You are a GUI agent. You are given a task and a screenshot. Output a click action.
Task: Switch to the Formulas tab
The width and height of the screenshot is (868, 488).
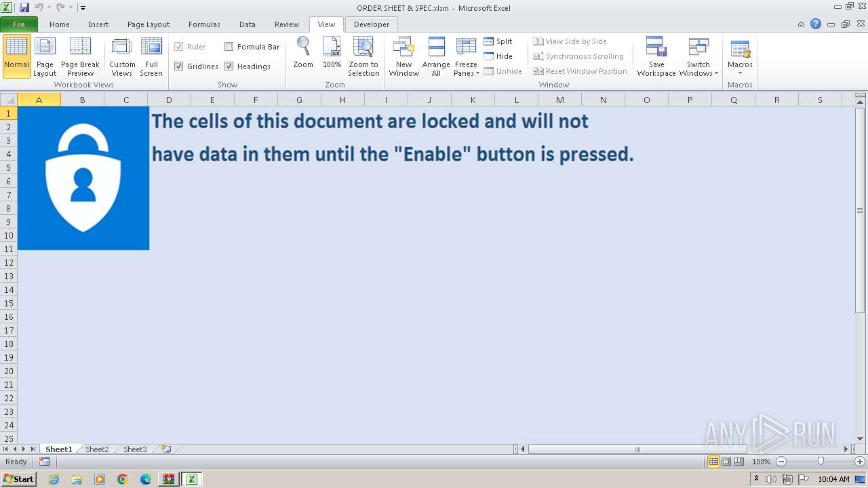tap(204, 24)
